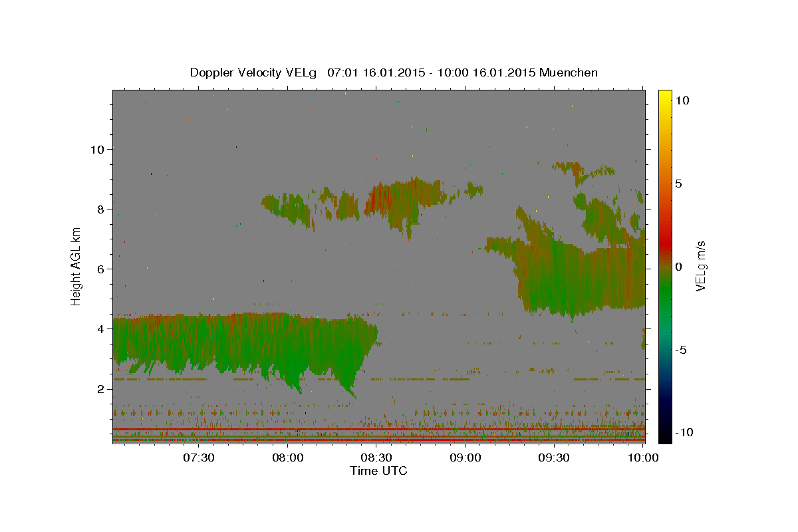798x532 pixels.
Task: Click the "Time UTC" axis label
Action: tap(378, 471)
